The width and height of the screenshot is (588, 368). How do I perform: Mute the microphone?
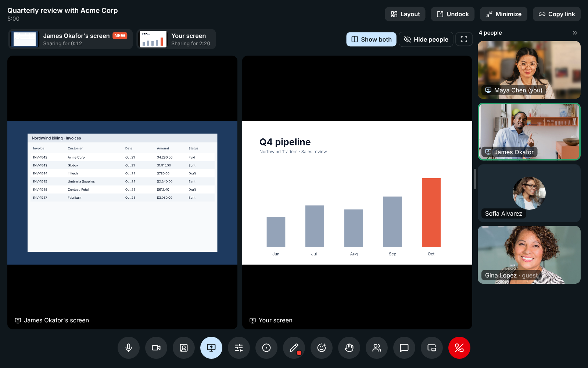point(129,348)
